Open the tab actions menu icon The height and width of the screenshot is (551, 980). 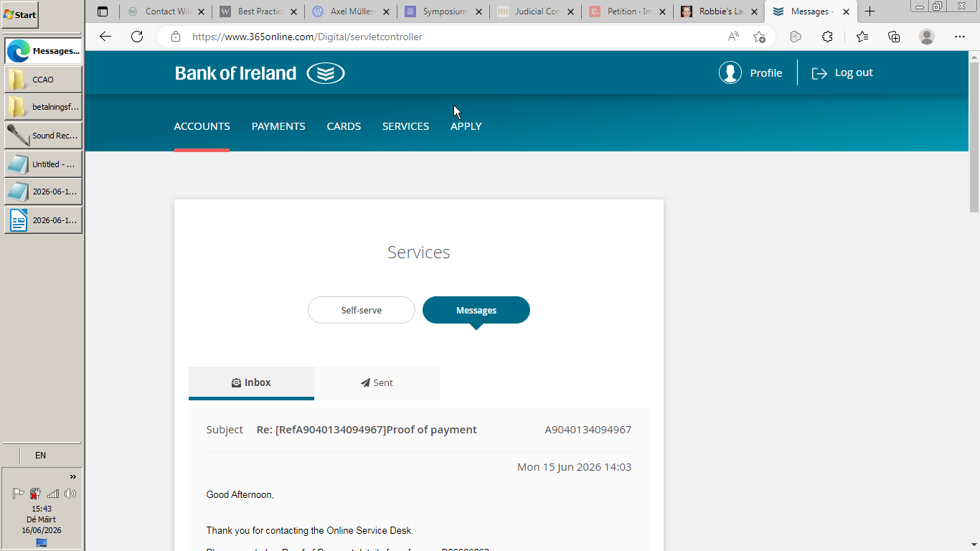click(x=103, y=11)
